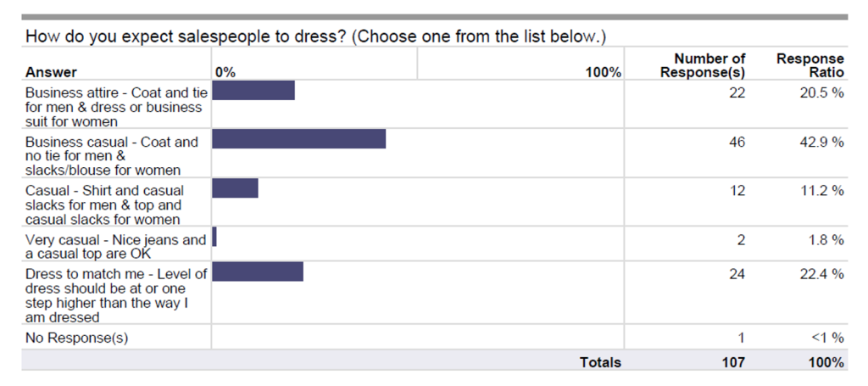Image resolution: width=868 pixels, height=386 pixels.
Task: Click the 100% axis label
Action: click(604, 72)
